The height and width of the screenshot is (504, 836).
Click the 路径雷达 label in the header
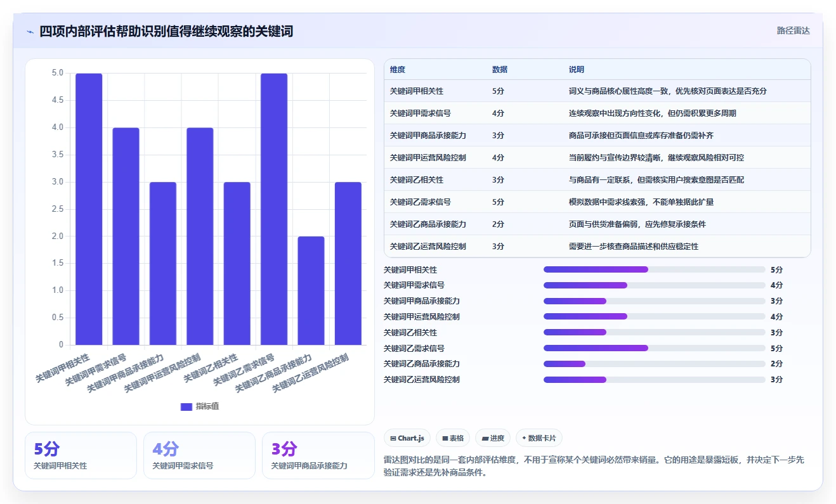tap(794, 30)
